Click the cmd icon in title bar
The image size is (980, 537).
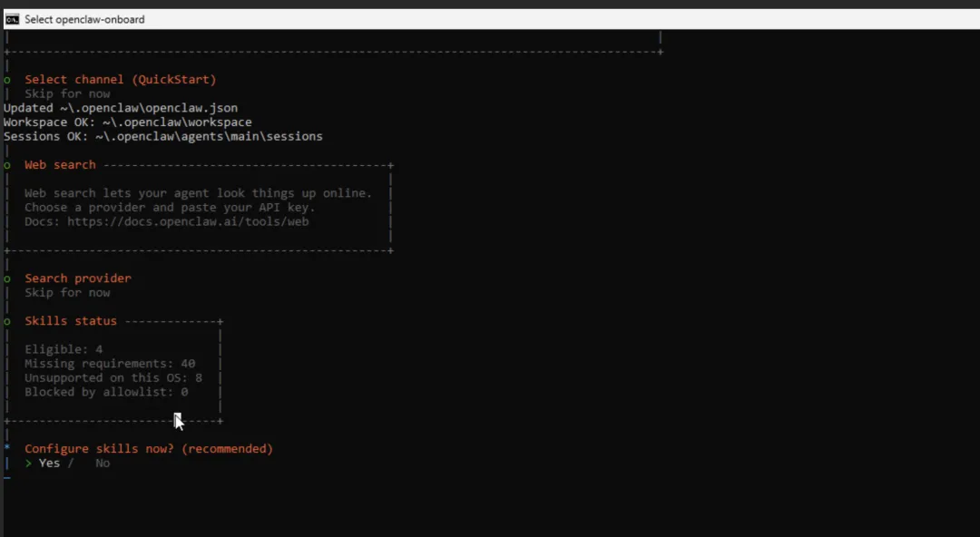pos(12,19)
